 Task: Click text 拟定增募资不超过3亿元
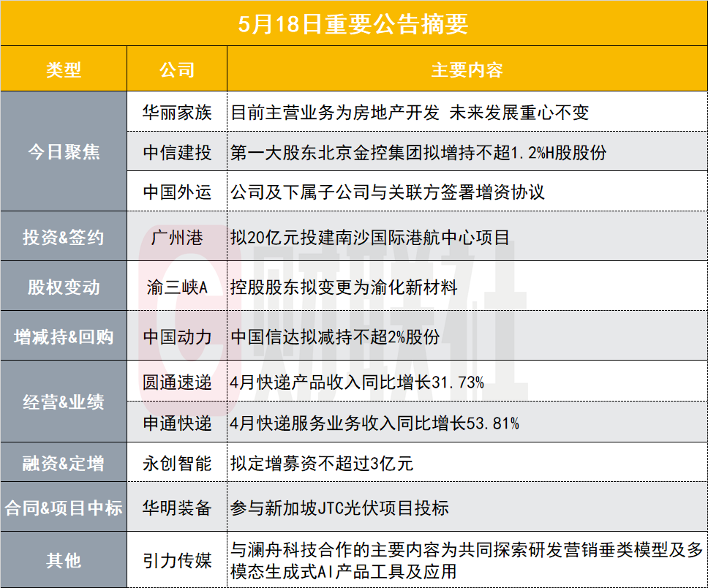click(x=322, y=464)
